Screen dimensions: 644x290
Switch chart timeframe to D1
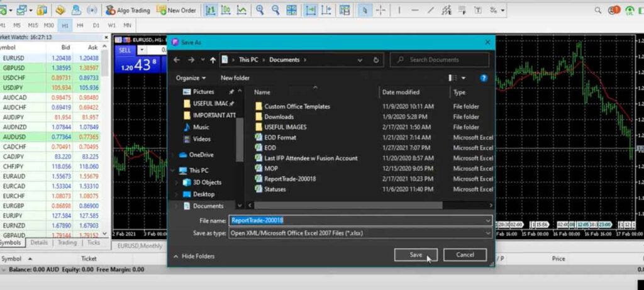pyautogui.click(x=96, y=25)
